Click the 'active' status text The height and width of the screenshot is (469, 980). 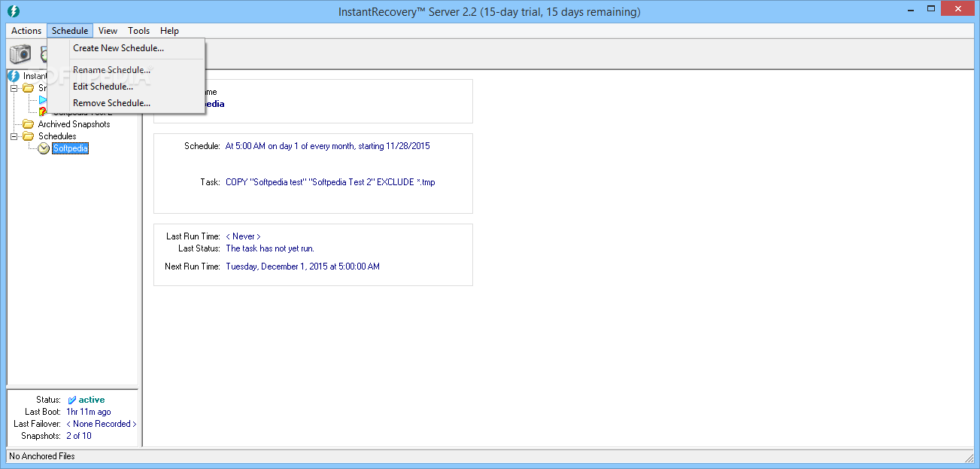click(x=92, y=400)
